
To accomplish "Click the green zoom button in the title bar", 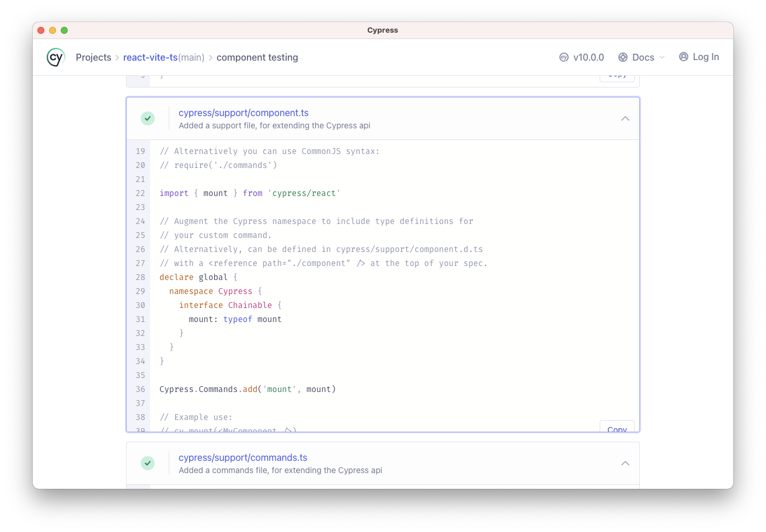I will tap(64, 30).
